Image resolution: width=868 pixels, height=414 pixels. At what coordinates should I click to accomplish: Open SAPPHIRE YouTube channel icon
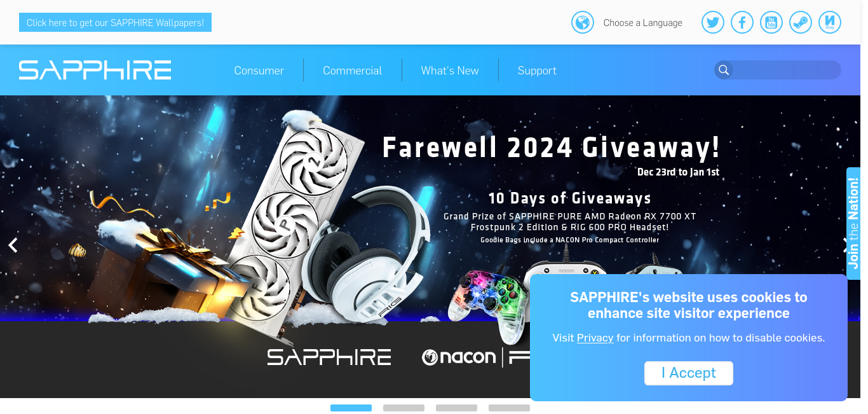coord(771,23)
